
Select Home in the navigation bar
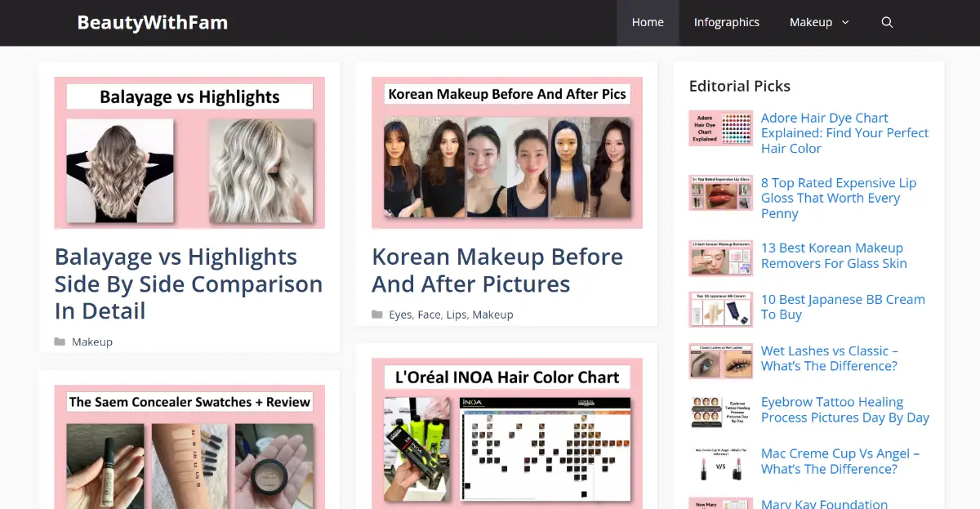pos(648,22)
